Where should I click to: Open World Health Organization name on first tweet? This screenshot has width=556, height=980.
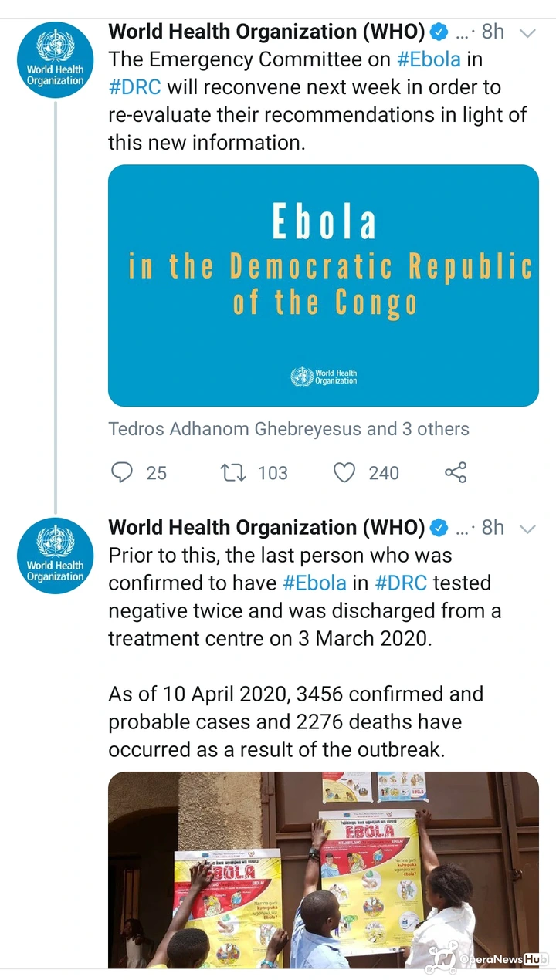[x=266, y=32]
